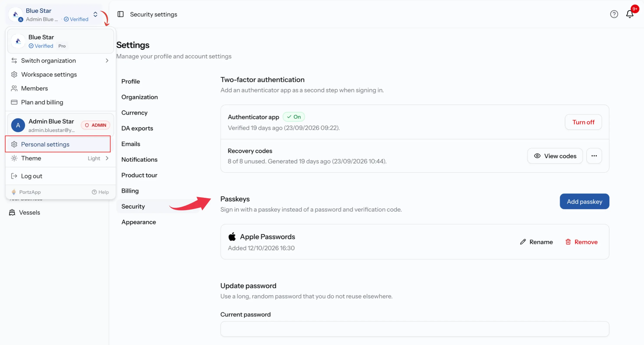Click the Authenticator app On status badge
This screenshot has width=644, height=345.
click(x=294, y=117)
